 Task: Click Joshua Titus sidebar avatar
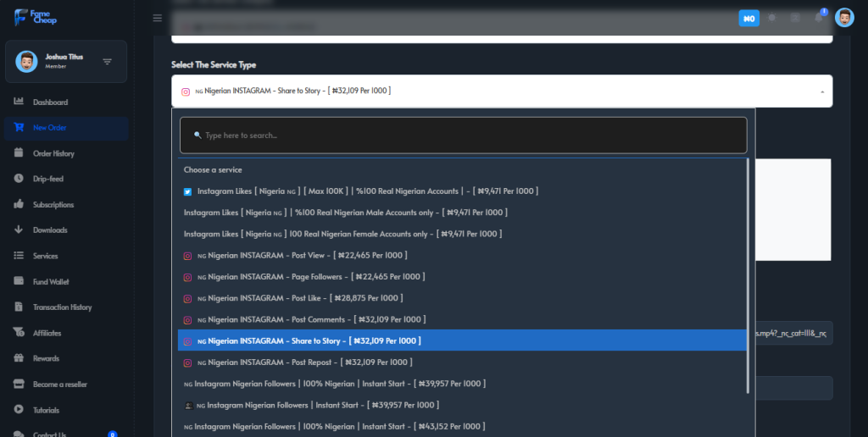point(26,62)
